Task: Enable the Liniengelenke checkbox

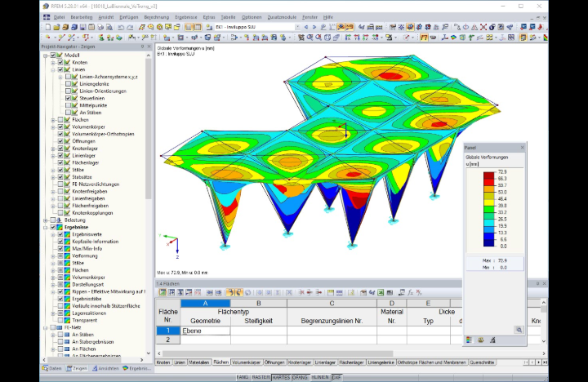Action: coord(68,84)
